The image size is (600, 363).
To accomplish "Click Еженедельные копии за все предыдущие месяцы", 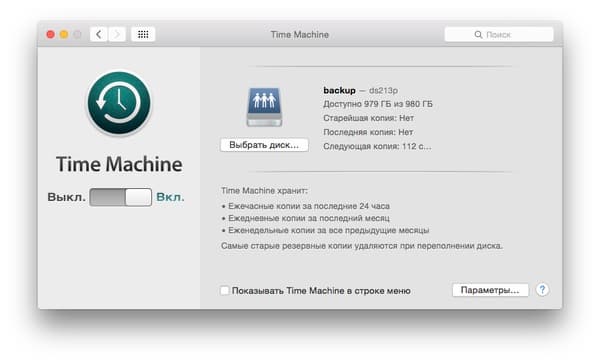I will pyautogui.click(x=329, y=230).
